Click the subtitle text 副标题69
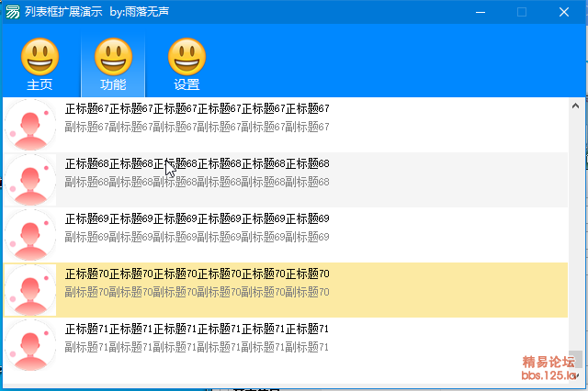Viewport: 588px width, 391px height. pyautogui.click(x=197, y=237)
